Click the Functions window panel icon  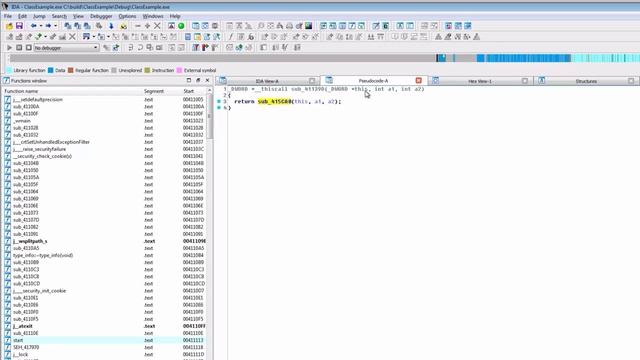coord(6,81)
